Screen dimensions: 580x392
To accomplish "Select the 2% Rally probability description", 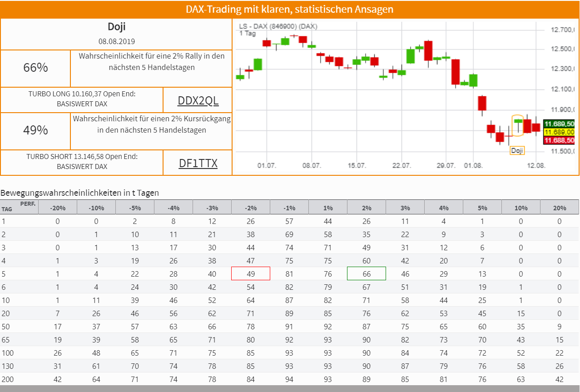I will [152, 62].
